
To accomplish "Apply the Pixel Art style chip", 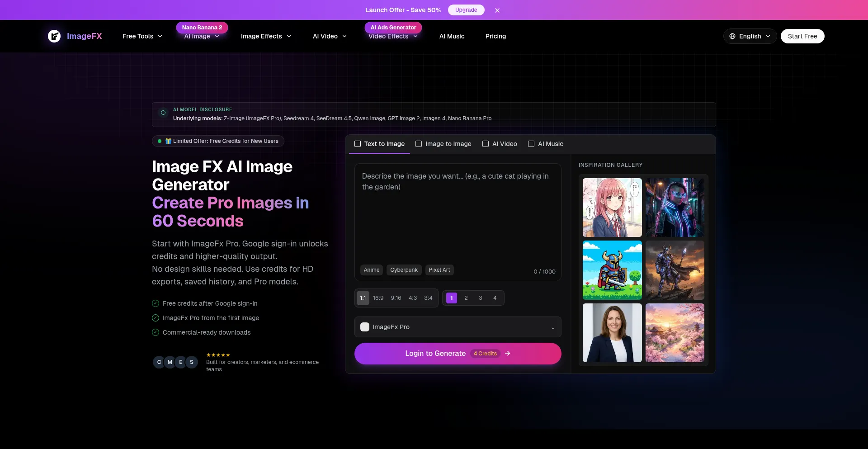I will [439, 270].
